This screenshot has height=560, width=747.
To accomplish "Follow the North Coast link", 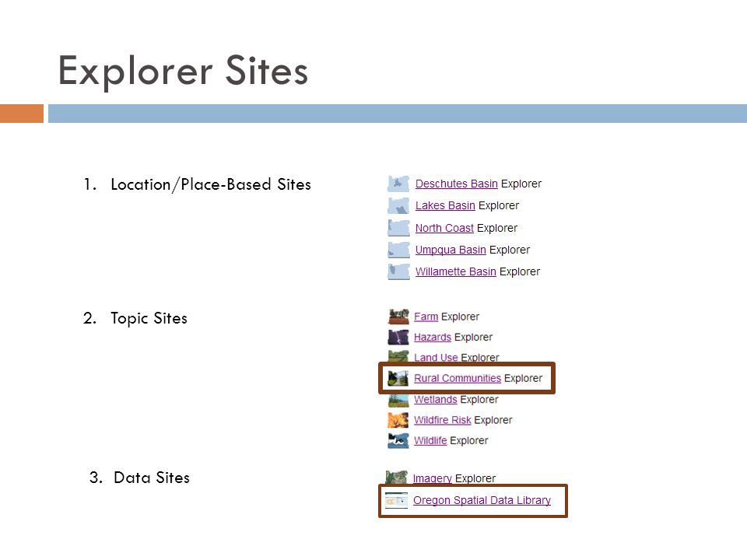I will point(444,228).
